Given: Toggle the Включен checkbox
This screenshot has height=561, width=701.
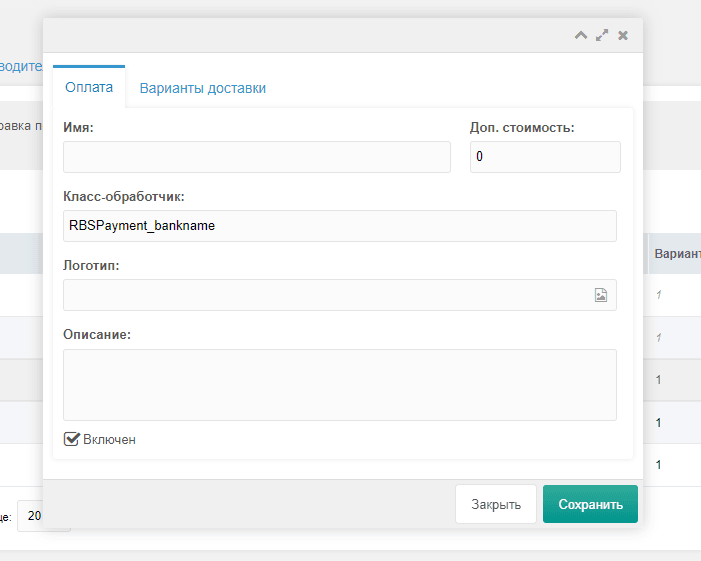Looking at the screenshot, I should tap(71, 438).
